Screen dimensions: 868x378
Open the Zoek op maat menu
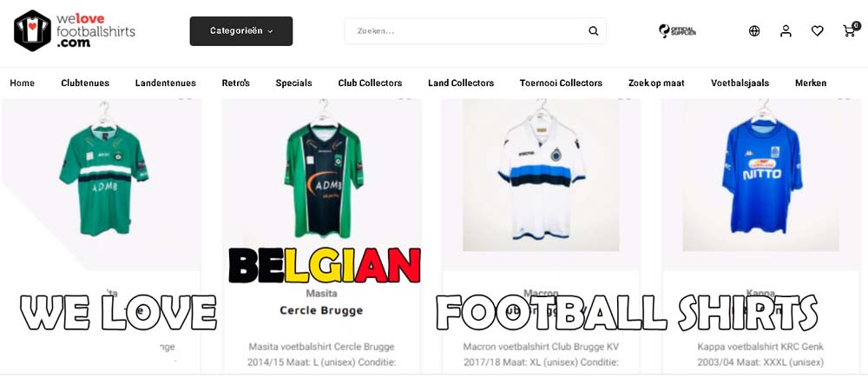(656, 83)
